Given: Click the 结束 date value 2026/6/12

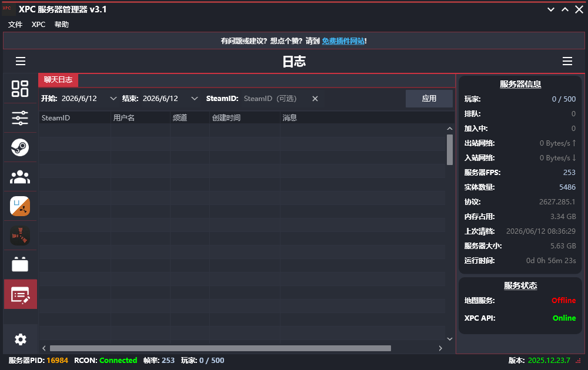Looking at the screenshot, I should pos(161,99).
